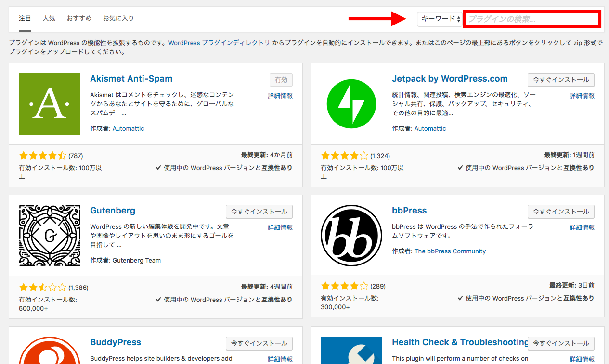View 詳細情報 for BuddyPress
The height and width of the screenshot is (364, 609).
click(x=280, y=359)
